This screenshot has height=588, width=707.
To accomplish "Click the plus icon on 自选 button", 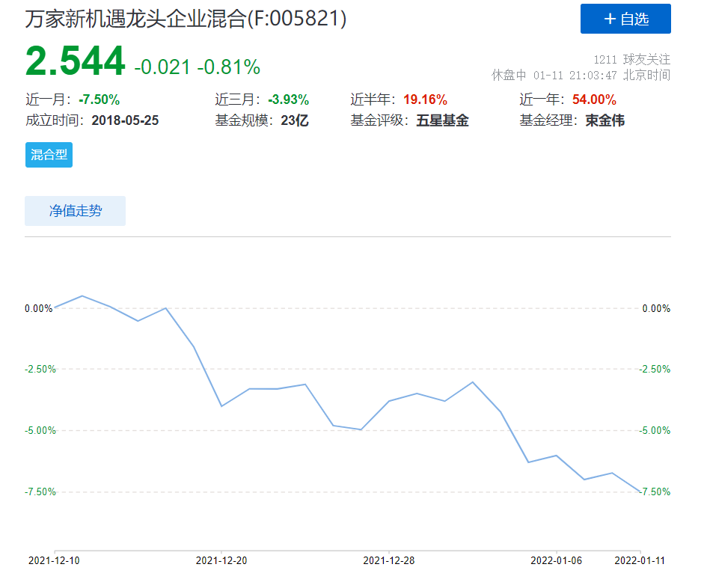I will tap(610, 19).
